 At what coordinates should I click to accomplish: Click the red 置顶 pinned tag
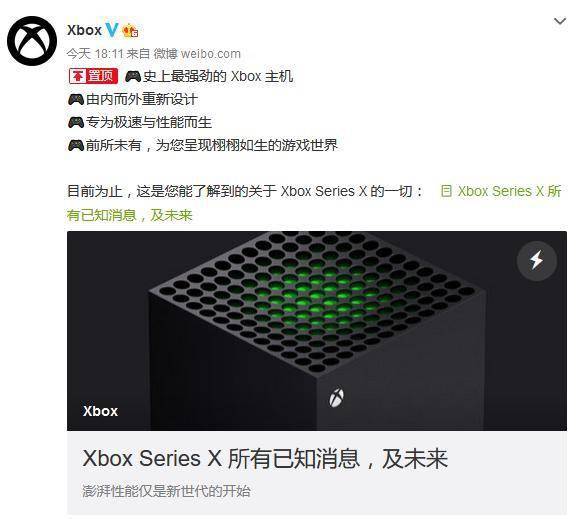pos(93,76)
